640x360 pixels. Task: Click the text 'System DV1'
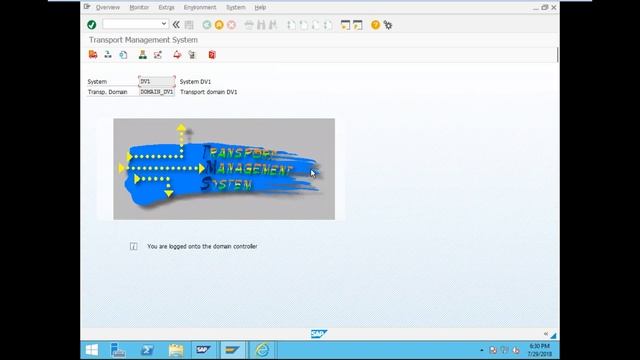click(195, 82)
